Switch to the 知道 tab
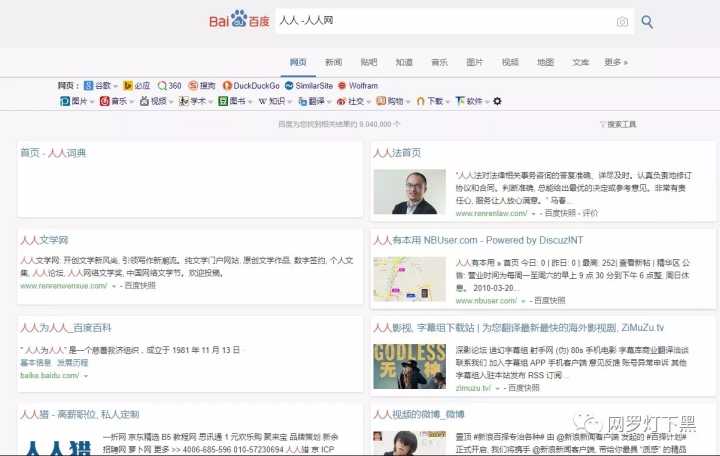Screen dimensions: 720x456 [404, 62]
